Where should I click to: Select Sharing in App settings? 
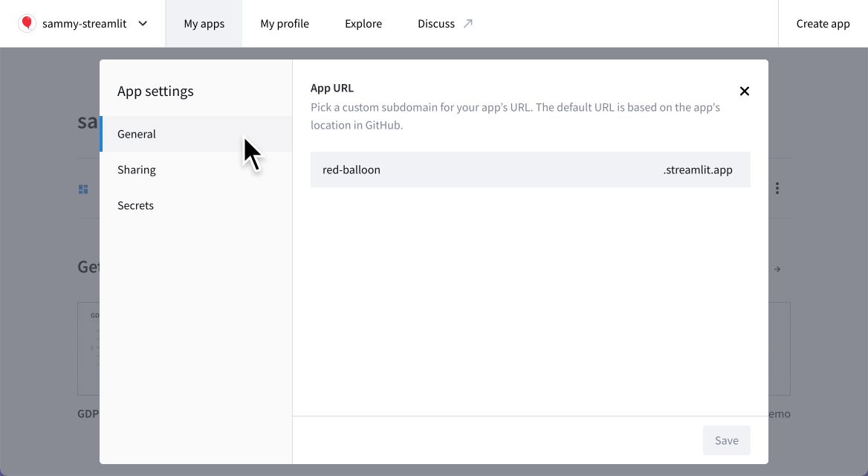[x=136, y=170]
